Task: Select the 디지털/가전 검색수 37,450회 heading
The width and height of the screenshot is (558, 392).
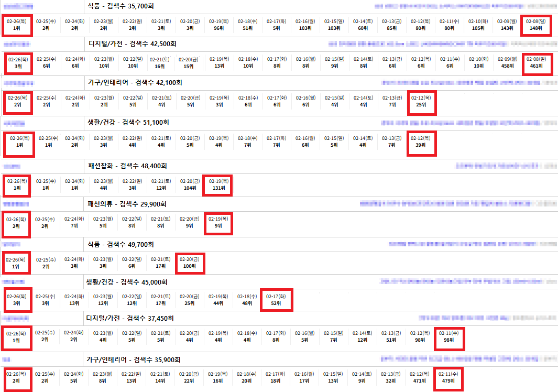Action: tap(129, 319)
